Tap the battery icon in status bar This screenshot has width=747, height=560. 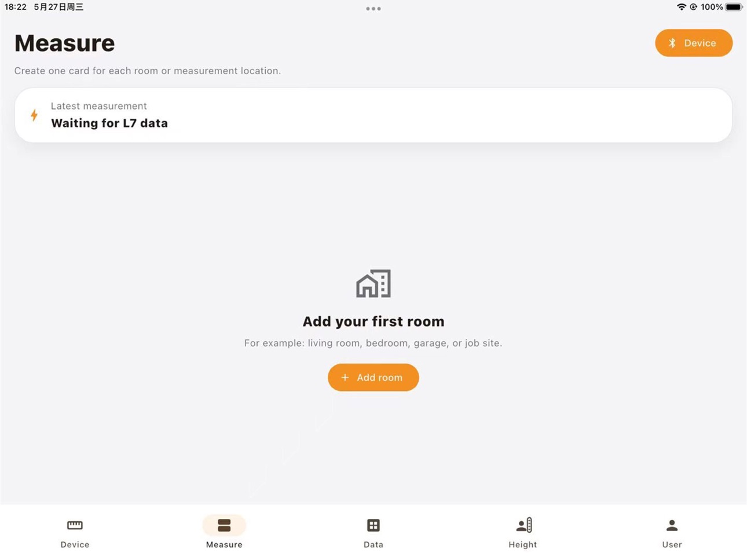(734, 7)
